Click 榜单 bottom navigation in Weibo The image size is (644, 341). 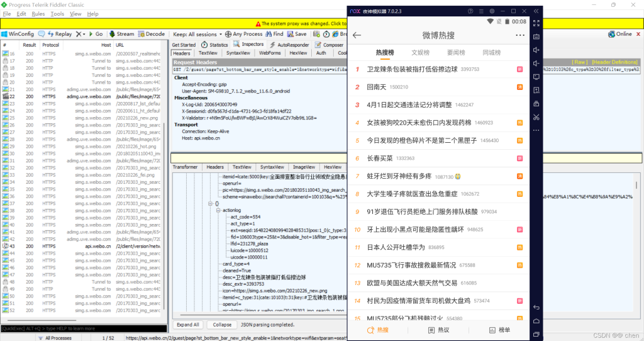(499, 330)
